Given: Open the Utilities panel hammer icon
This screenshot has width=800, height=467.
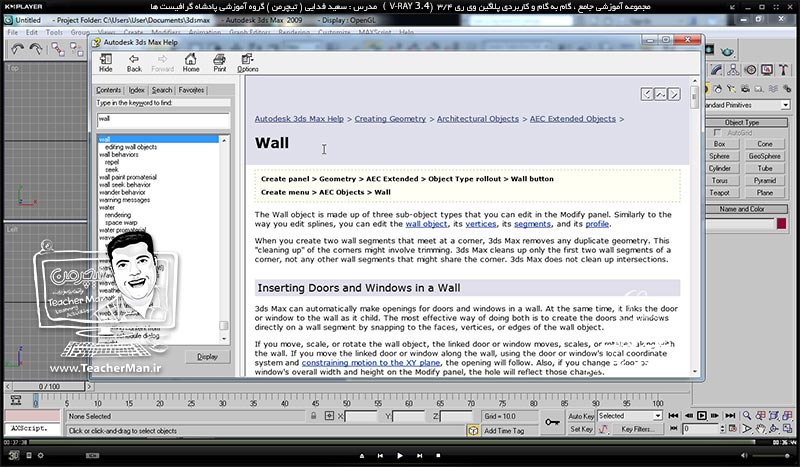Looking at the screenshot, I should 783,69.
